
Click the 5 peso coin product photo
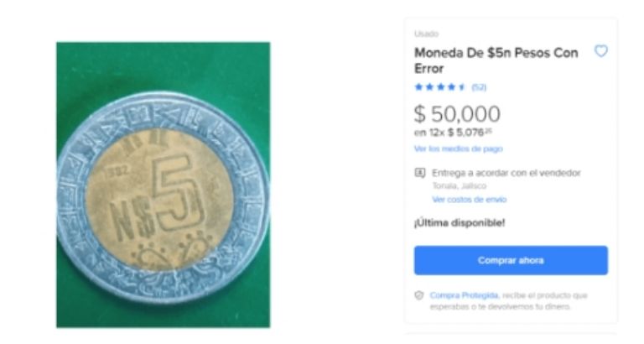tap(163, 185)
